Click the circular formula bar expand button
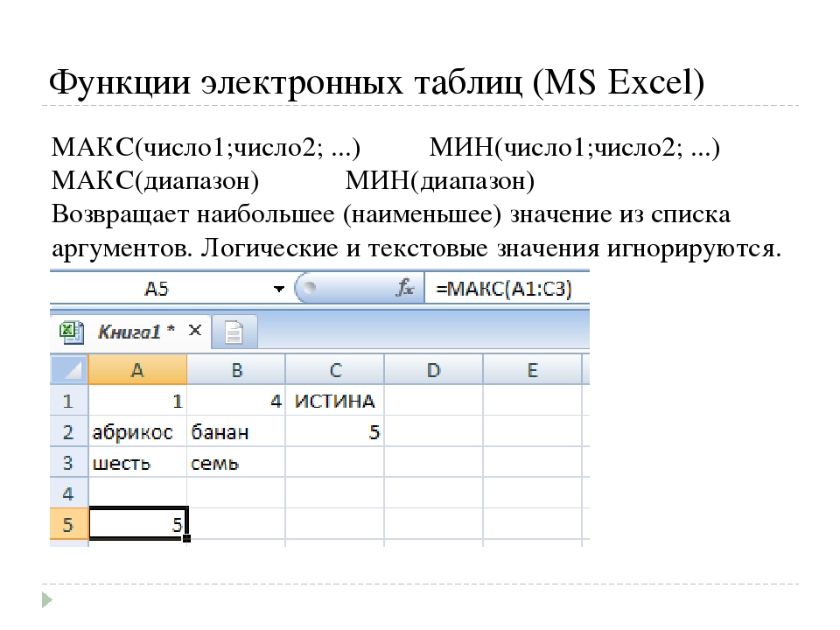The image size is (840, 630). pos(309,288)
